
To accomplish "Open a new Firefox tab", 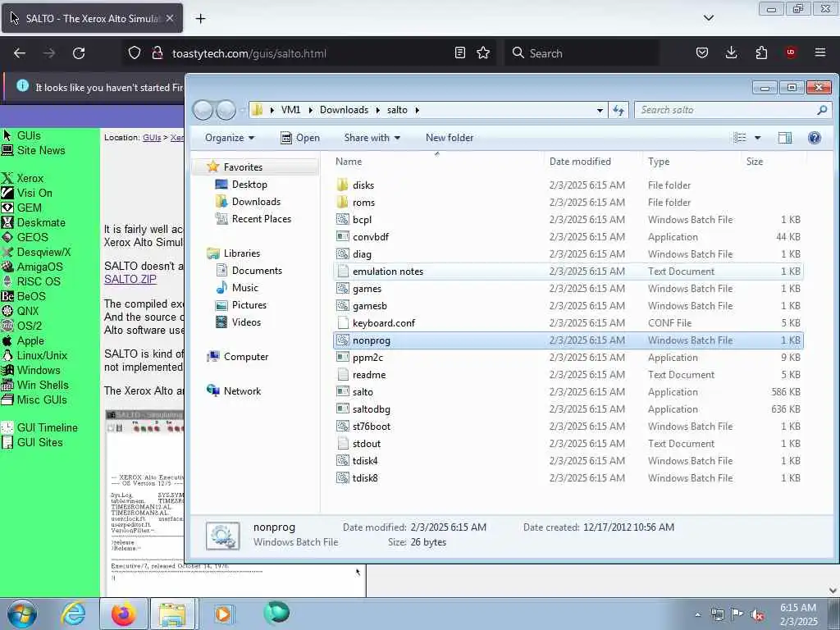I will (x=200, y=18).
